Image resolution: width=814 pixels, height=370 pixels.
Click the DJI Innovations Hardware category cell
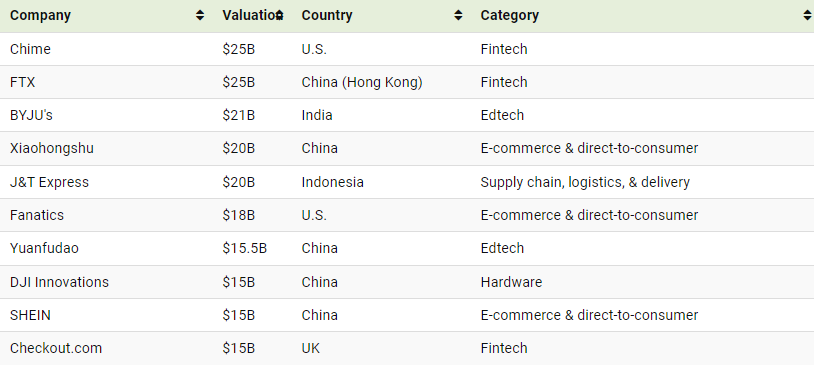pyautogui.click(x=511, y=282)
